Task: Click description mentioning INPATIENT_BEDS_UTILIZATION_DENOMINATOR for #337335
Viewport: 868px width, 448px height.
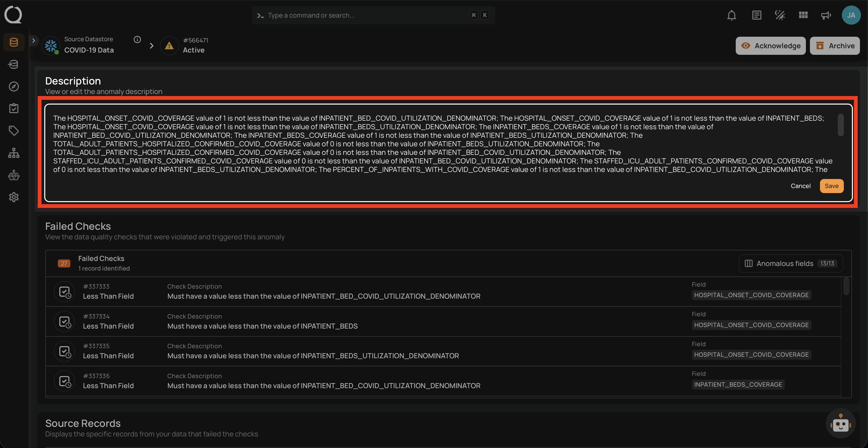Action: click(313, 356)
